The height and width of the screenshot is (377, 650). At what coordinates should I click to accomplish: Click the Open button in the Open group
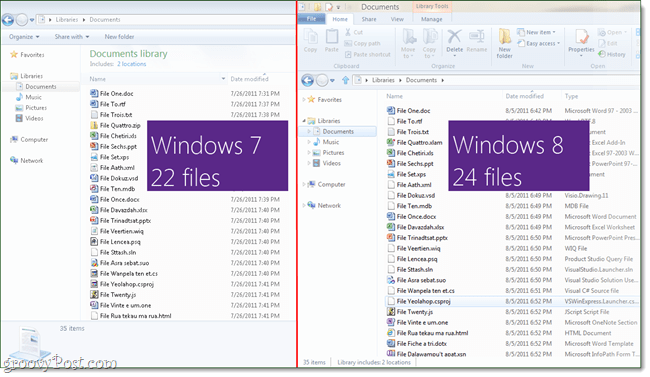613,32
